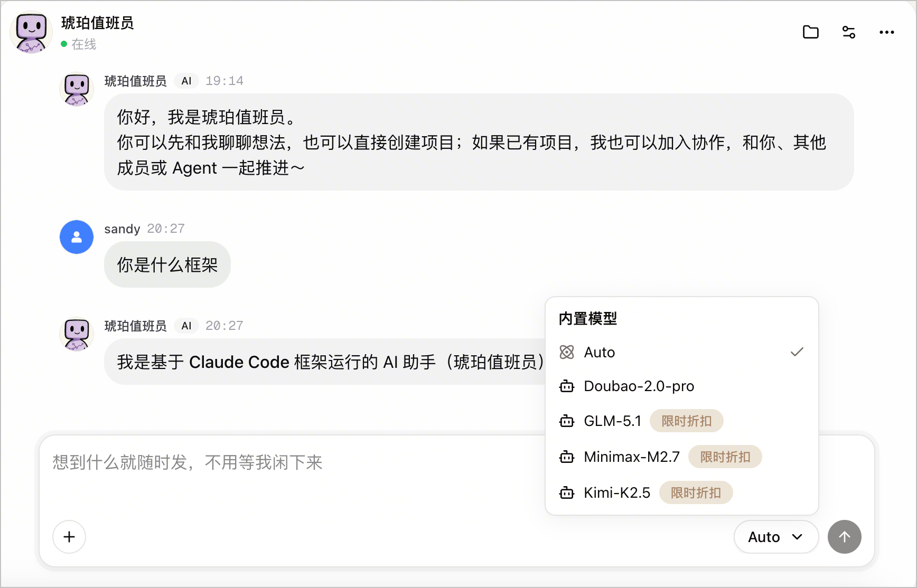The image size is (917, 588).
Task: Select the Auto model option
Action: pos(681,352)
